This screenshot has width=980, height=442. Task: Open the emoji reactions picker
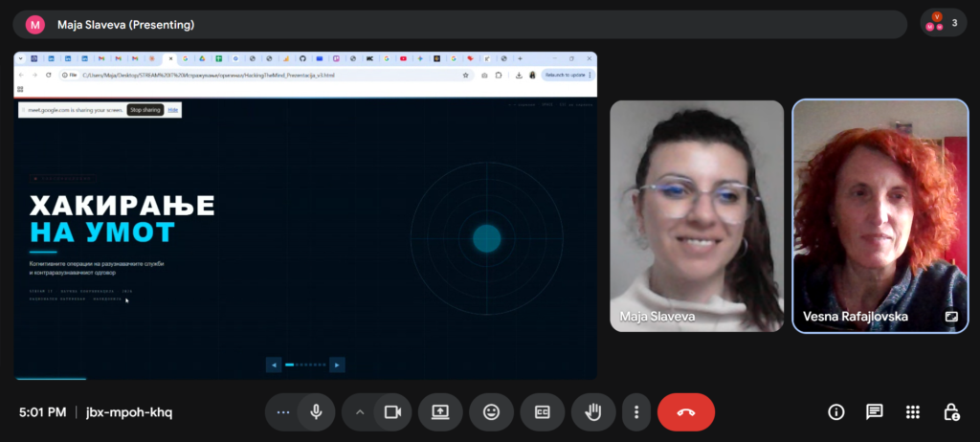tap(491, 412)
